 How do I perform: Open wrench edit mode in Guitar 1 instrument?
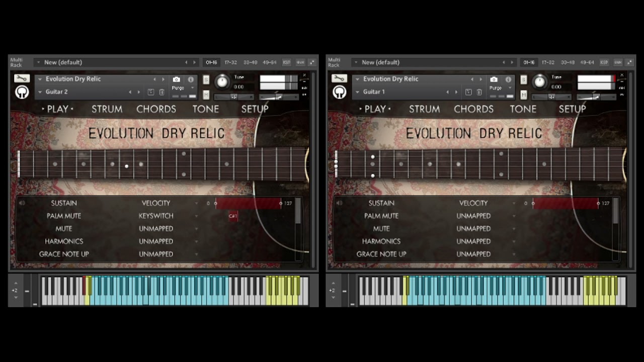(339, 78)
